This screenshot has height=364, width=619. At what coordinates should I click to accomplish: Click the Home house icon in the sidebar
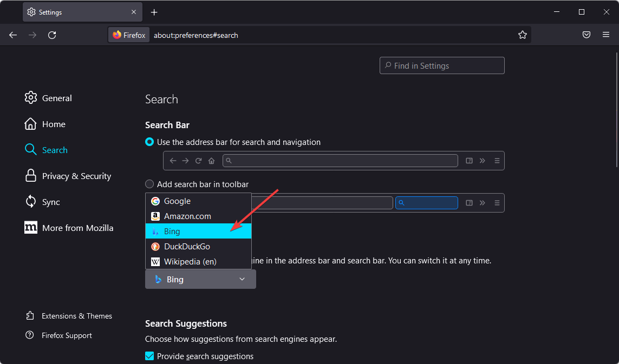(x=30, y=124)
